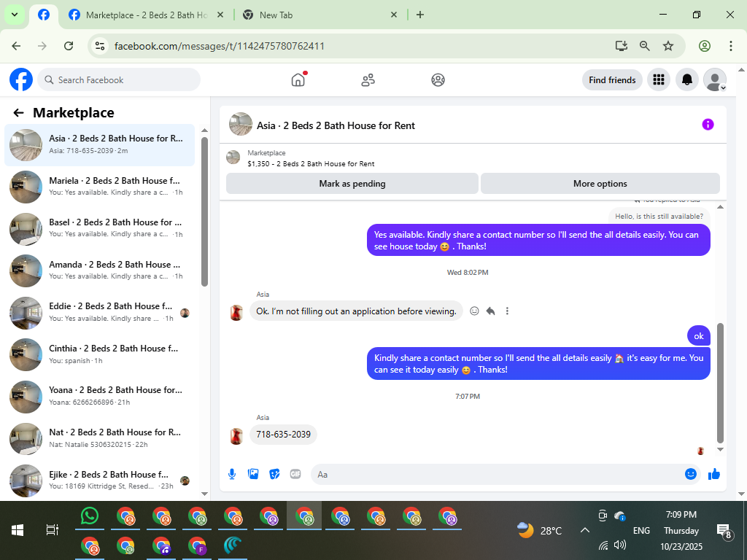747x560 pixels.
Task: Open Ejike conversation in the list
Action: tap(99, 480)
